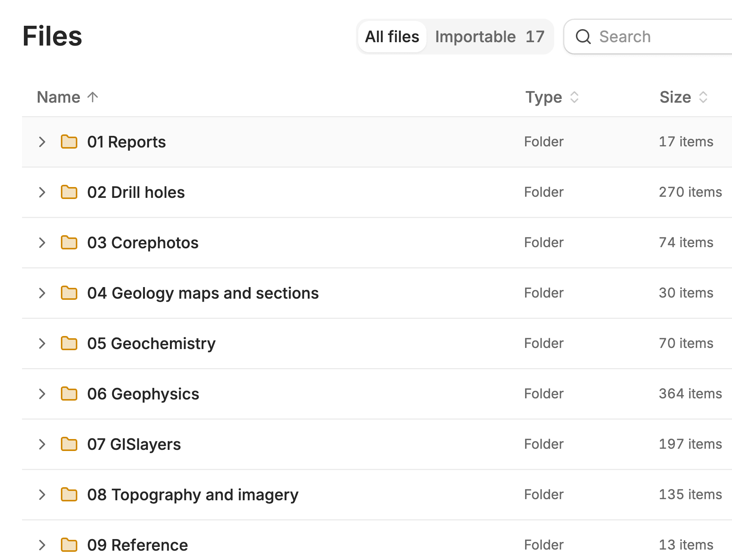Viewport: 732px width, 560px height.
Task: Click the magnifier icon in search box
Action: 583,37
